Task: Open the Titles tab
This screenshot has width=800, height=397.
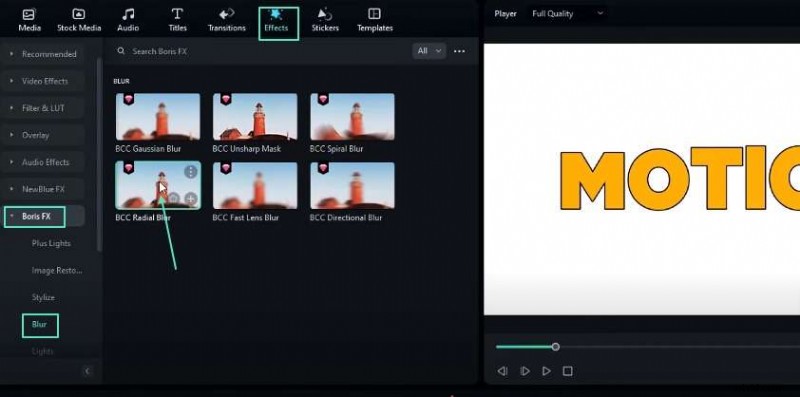Action: click(x=178, y=20)
